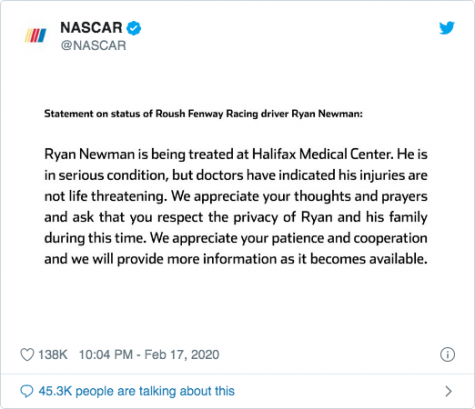This screenshot has width=475, height=409.
Task: Open the NASCAR display name
Action: [91, 28]
